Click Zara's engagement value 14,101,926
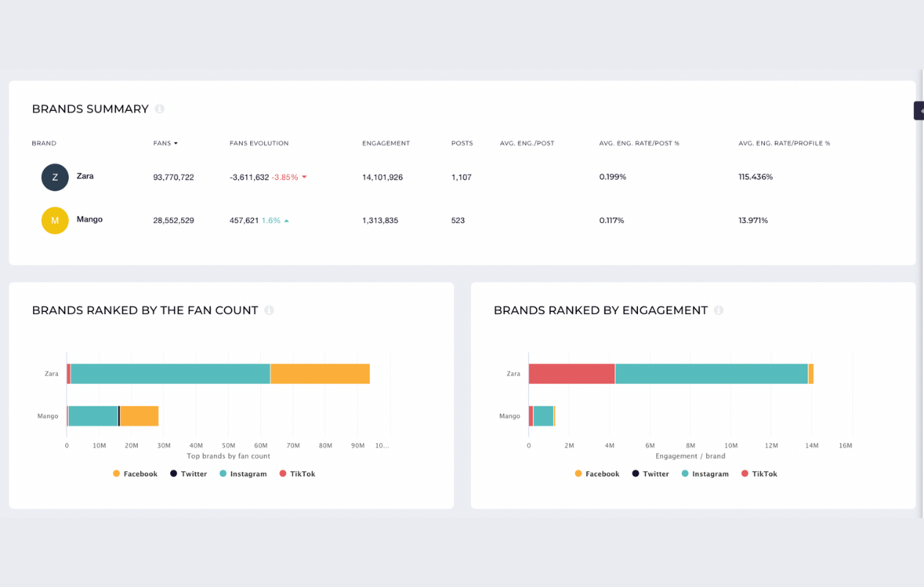924x587 pixels. (x=382, y=178)
